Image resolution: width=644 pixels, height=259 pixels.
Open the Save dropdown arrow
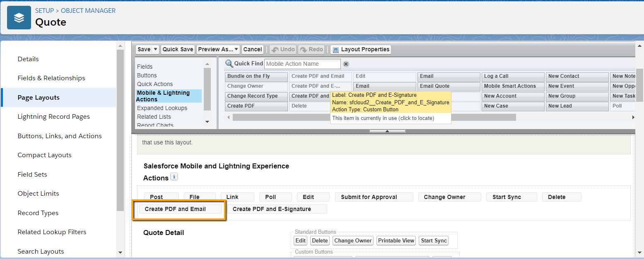point(156,50)
